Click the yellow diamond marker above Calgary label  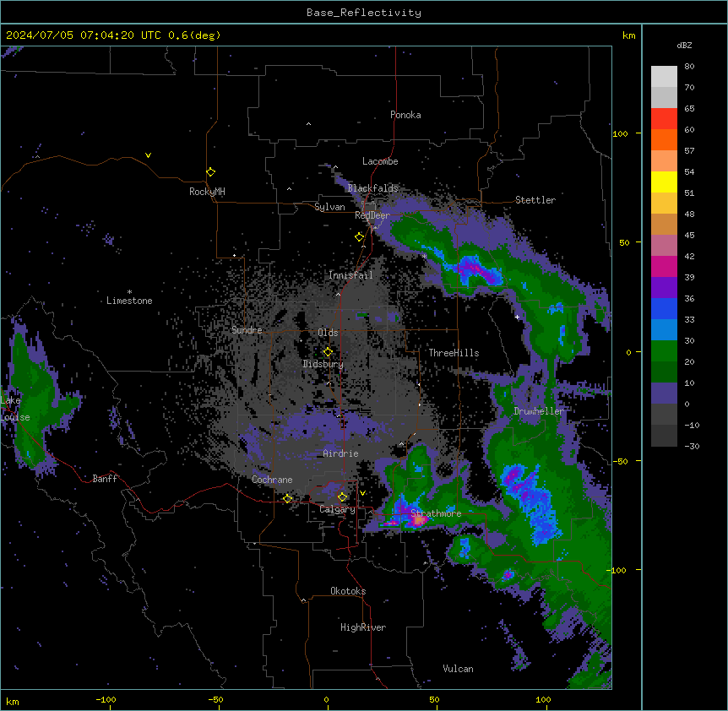tap(342, 497)
